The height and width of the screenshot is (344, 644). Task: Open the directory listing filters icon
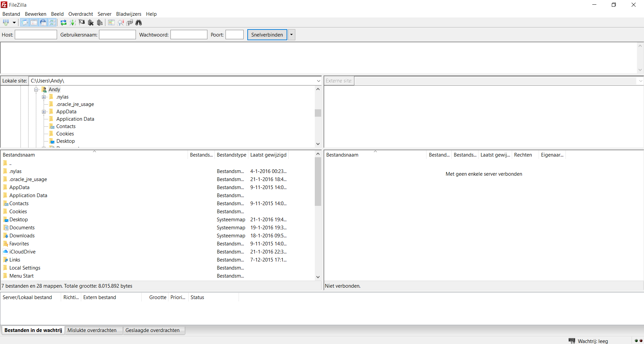[111, 22]
